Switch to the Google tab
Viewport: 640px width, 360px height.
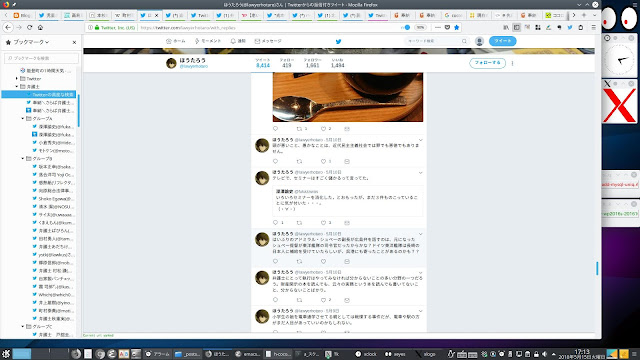[454, 15]
